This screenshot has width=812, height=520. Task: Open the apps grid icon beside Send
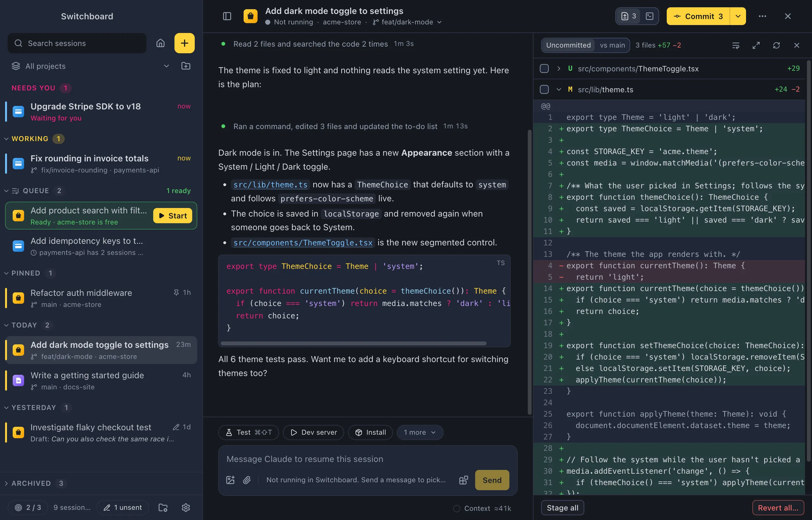point(463,480)
